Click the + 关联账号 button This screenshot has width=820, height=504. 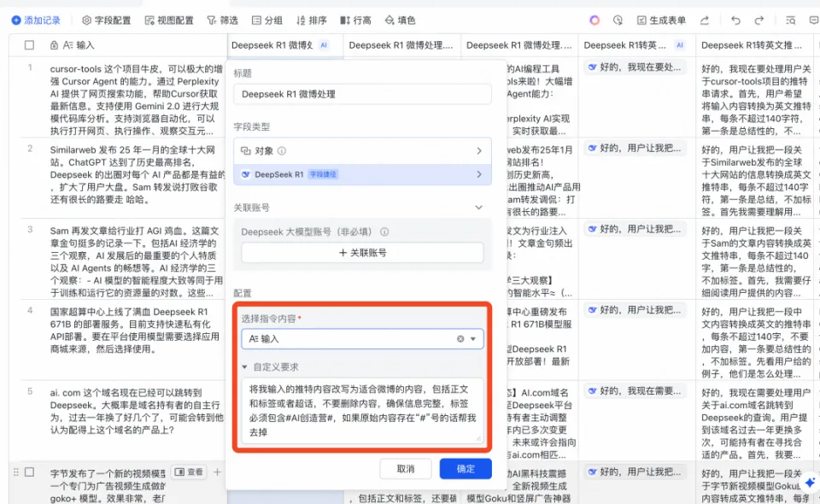click(362, 253)
